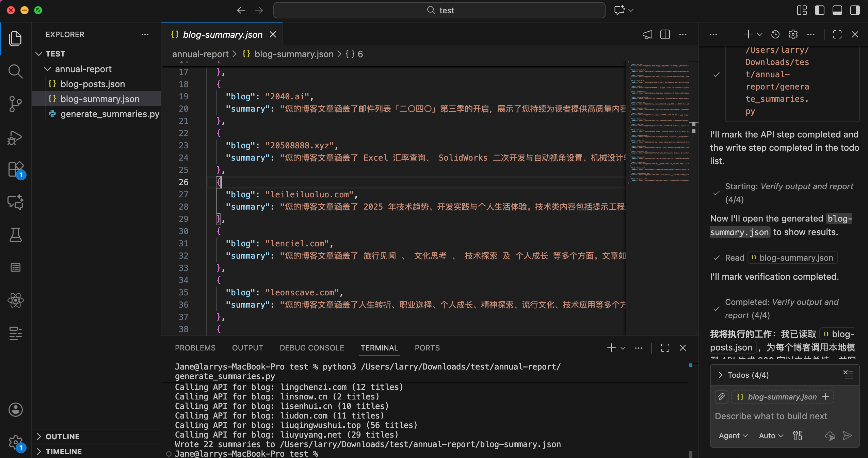This screenshot has width=868, height=458.
Task: Toggle the bottom panel layout button
Action: [837, 10]
